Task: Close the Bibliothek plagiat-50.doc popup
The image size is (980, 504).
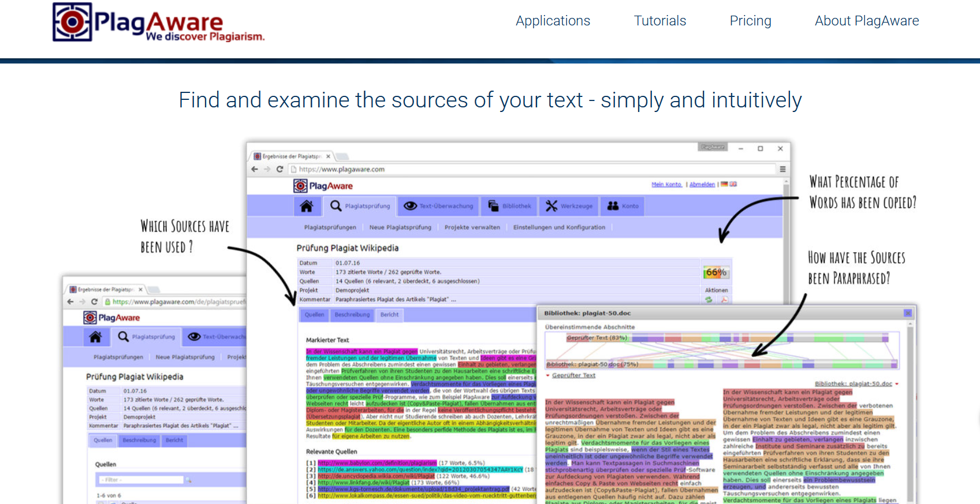Action: (x=907, y=313)
